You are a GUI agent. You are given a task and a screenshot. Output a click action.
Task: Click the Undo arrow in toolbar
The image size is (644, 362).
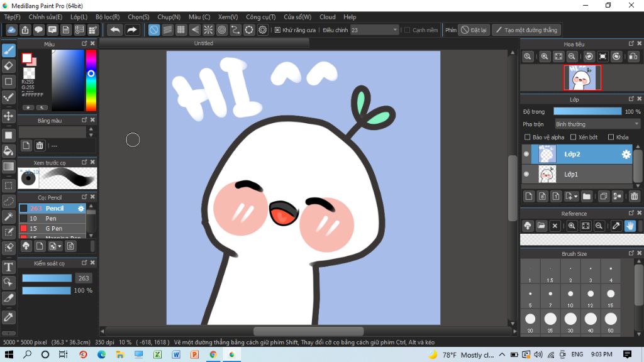click(116, 30)
